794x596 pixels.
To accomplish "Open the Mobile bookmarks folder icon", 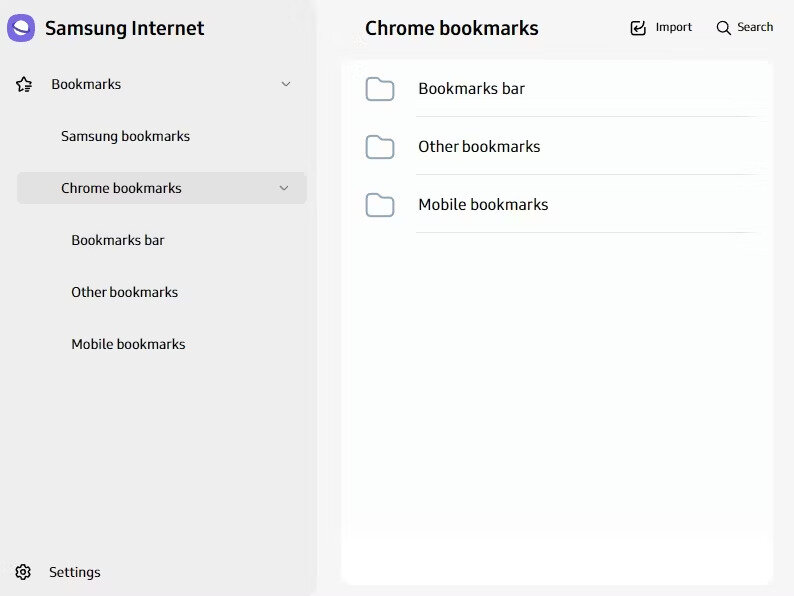I will (380, 205).
